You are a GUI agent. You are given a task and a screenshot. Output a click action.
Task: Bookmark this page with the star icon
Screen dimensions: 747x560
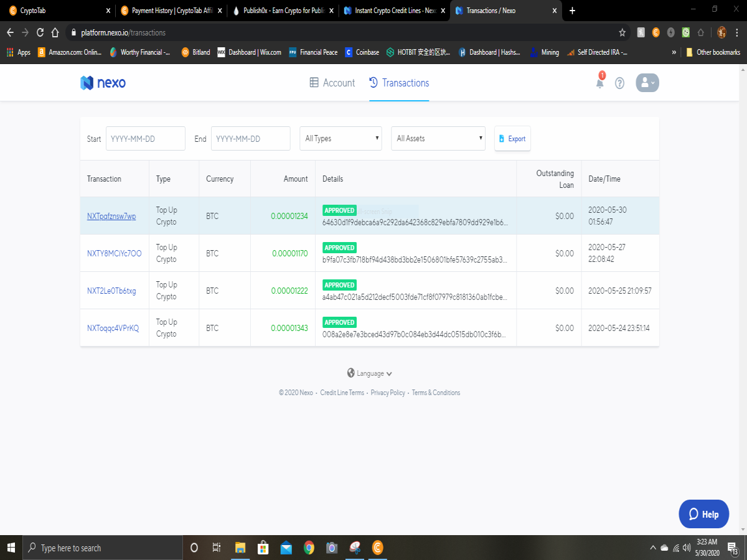(622, 32)
